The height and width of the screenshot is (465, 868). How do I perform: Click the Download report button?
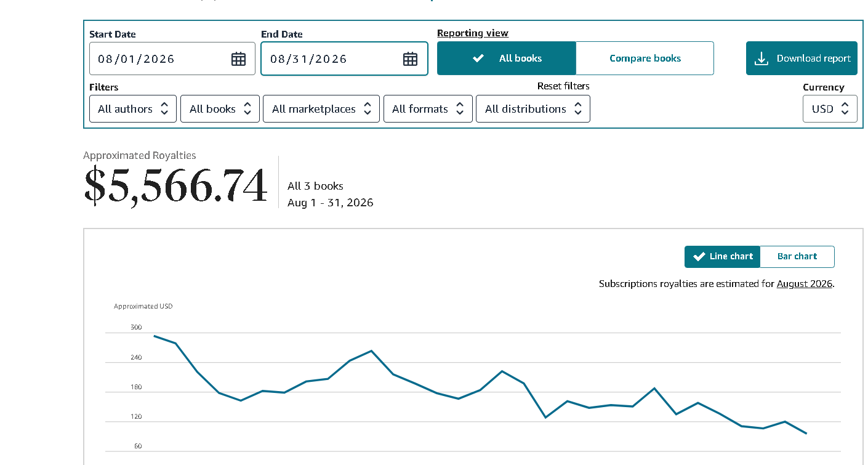pyautogui.click(x=802, y=59)
